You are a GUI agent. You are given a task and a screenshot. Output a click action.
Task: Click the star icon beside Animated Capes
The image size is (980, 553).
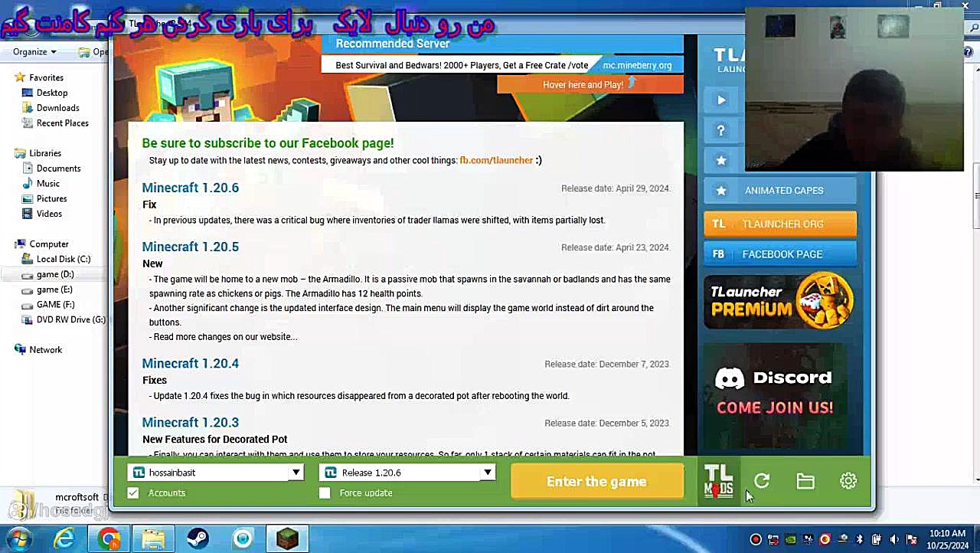pyautogui.click(x=721, y=191)
